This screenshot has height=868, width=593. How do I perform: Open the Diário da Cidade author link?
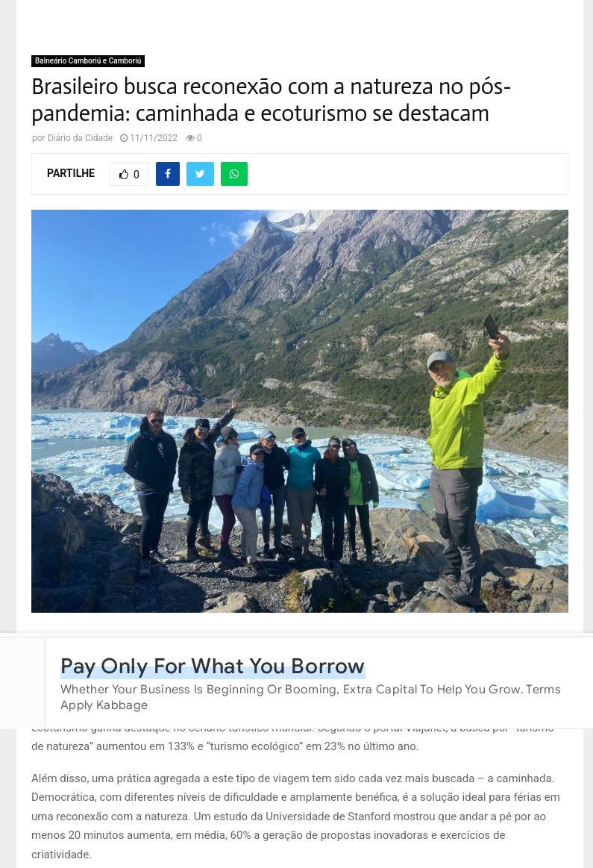point(80,138)
